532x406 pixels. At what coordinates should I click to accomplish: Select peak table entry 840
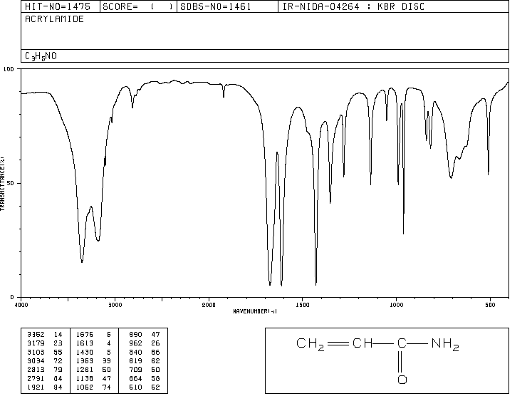[x=135, y=352]
